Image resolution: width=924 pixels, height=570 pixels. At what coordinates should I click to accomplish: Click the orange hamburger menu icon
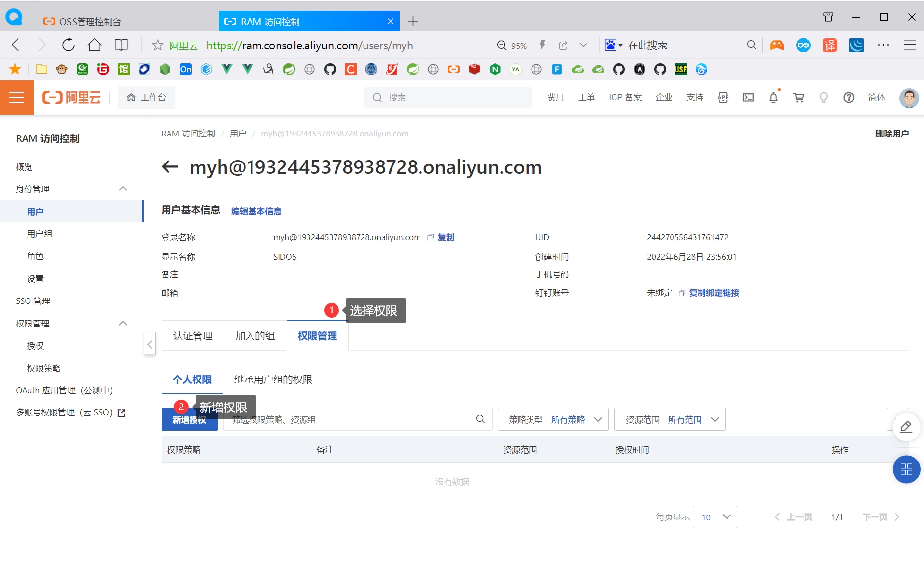[x=17, y=98]
